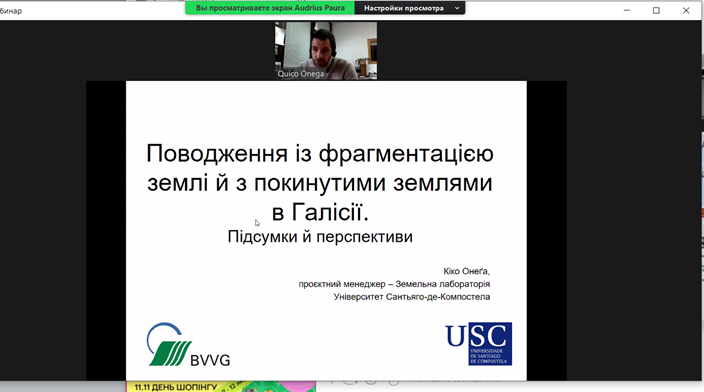Click the Університет Сантьяго-де-Компостела line
Viewport: 704px width, 392px height.
point(412,297)
